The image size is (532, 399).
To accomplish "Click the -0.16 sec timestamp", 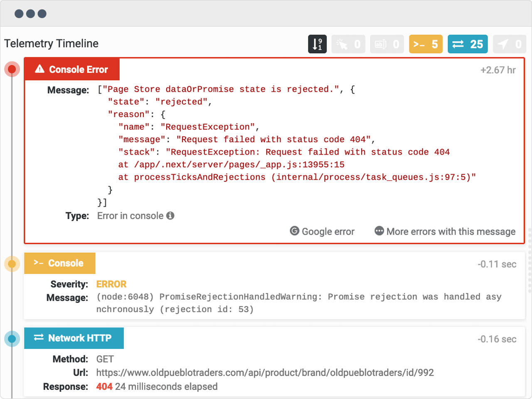I will pos(497,339).
